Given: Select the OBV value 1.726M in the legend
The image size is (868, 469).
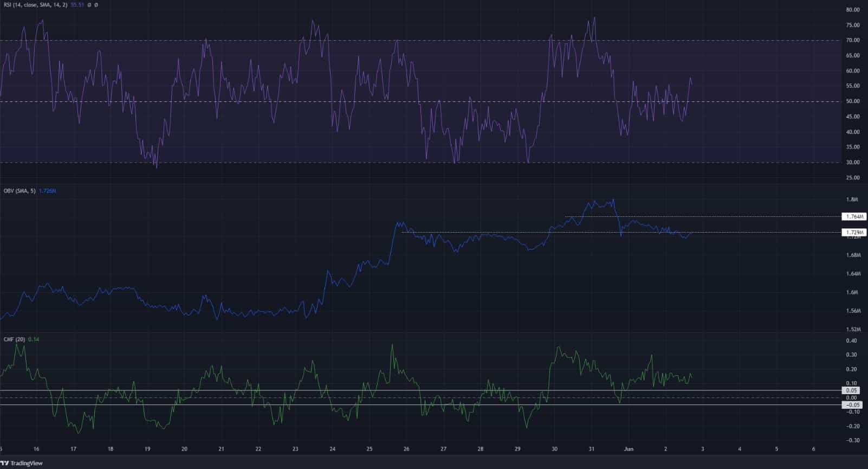Looking at the screenshot, I should coord(48,191).
